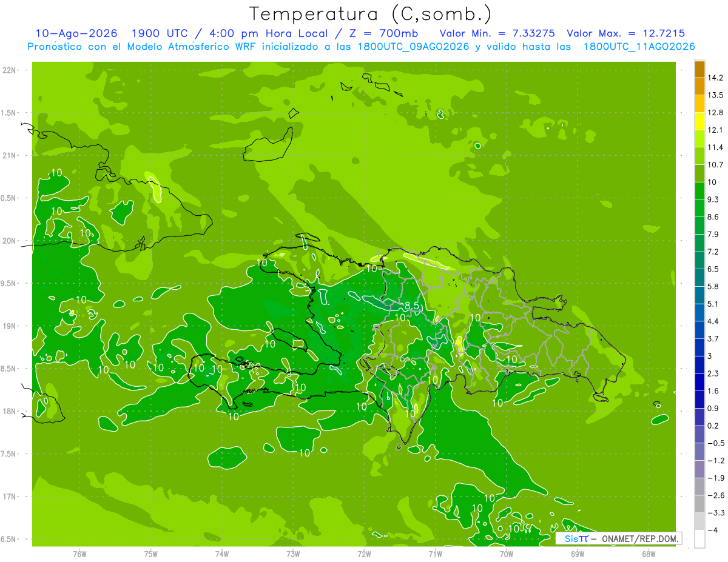
Task: Click the '-1.9' colorbar value
Action: (x=716, y=478)
